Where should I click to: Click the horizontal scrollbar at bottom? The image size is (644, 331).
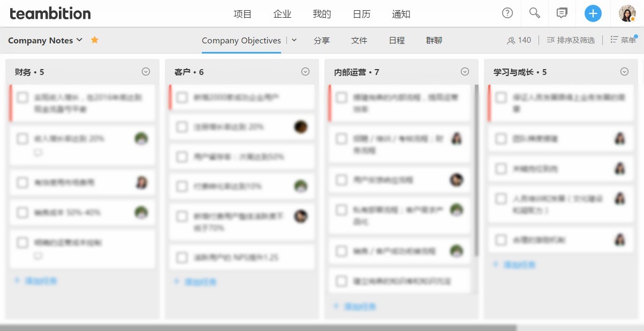[x=258, y=327]
